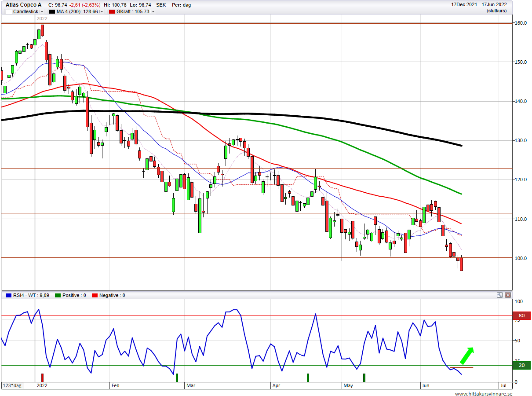The width and height of the screenshot is (532, 396).
Task: Click the (slutkurs) label
Action: pyautogui.click(x=497, y=11)
